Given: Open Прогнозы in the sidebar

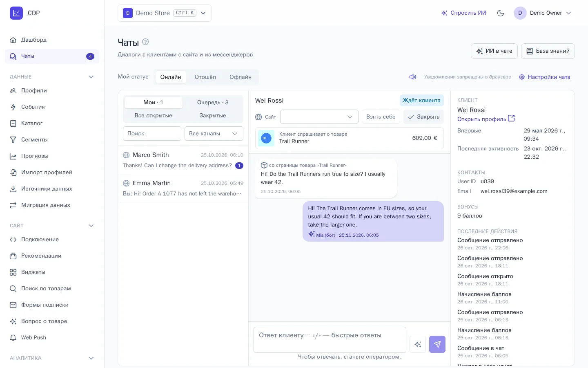Looking at the screenshot, I should [x=52, y=156].
